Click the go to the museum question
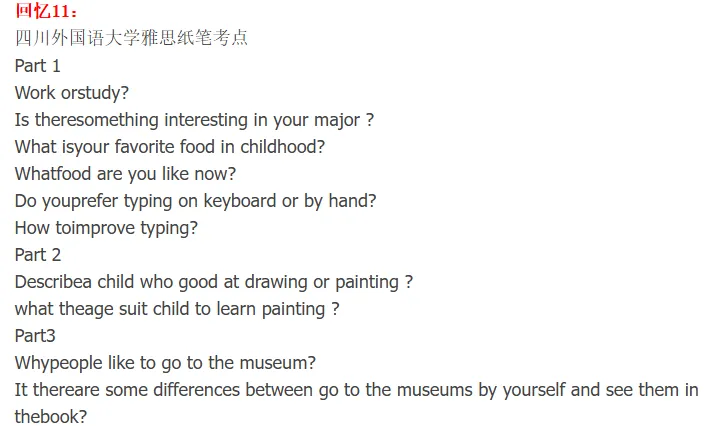The width and height of the screenshot is (716, 426). pos(165,363)
